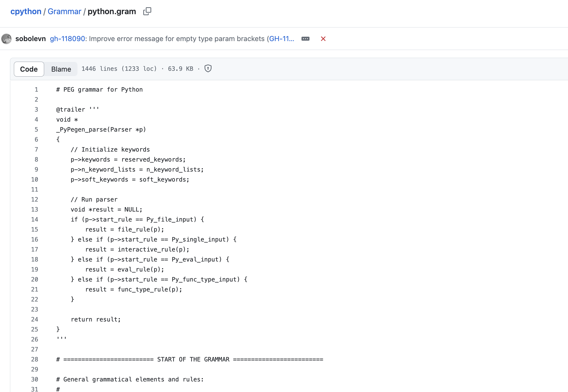The image size is (568, 392).
Task: Click the python.gram file name heading
Action: point(112,11)
